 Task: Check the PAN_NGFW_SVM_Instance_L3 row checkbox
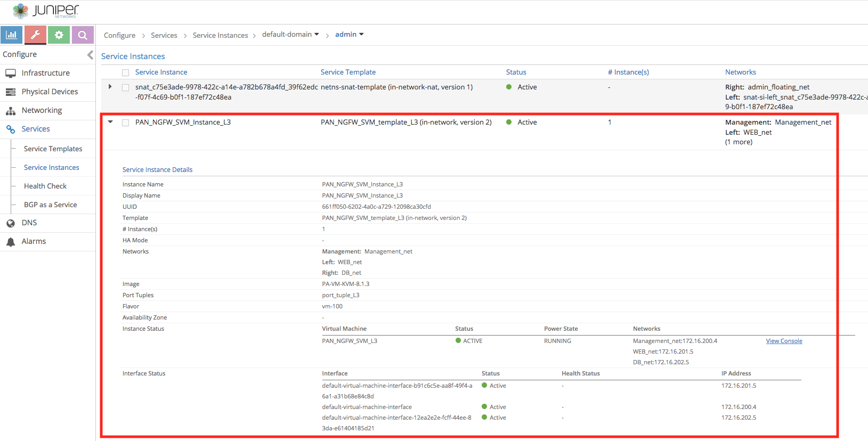125,123
